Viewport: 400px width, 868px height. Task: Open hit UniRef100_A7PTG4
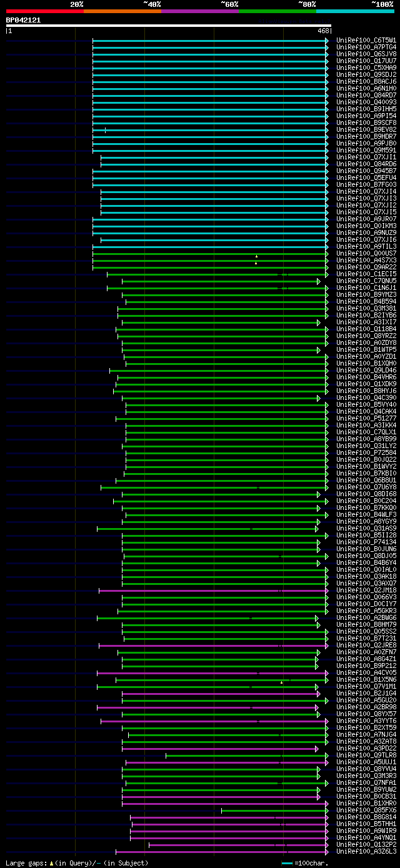click(x=366, y=47)
